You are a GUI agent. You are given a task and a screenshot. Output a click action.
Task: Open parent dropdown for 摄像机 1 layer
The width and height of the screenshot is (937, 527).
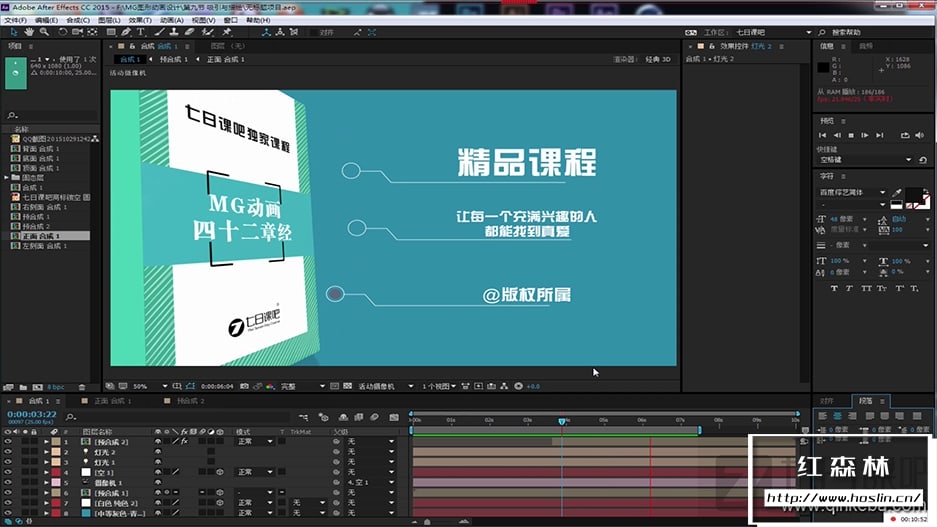(370, 482)
